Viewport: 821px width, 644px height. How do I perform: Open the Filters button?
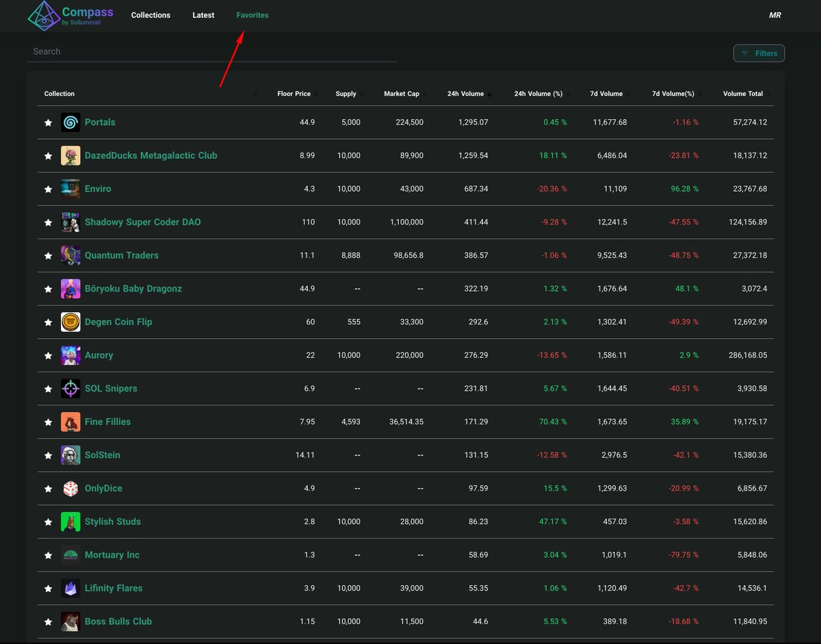(x=759, y=53)
